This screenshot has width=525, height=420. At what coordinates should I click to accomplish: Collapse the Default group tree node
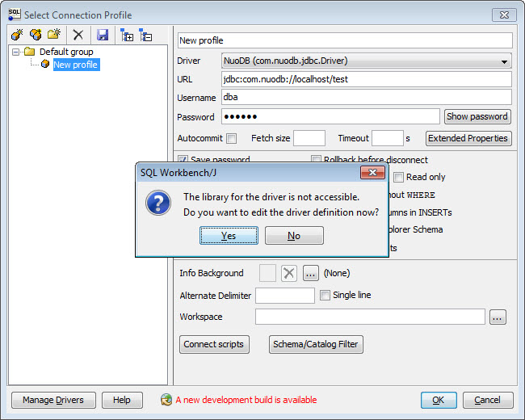[15, 52]
